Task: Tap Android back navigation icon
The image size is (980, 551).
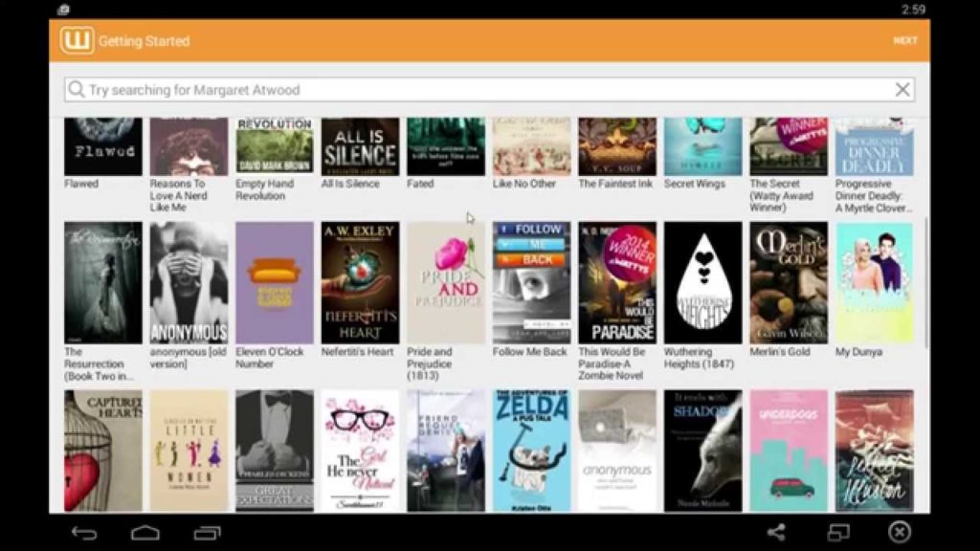Action: click(84, 533)
